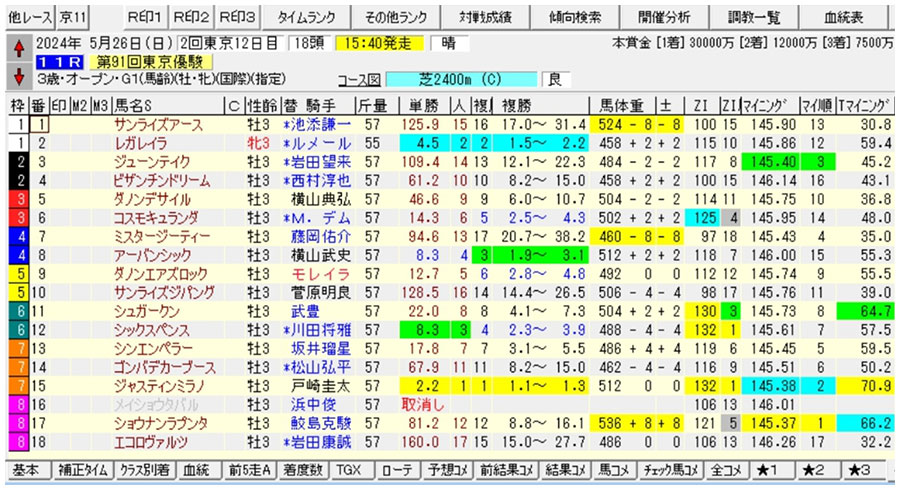Screen dimensions: 900x490
Task: Select horse ダノンデサイル
Action: click(x=152, y=199)
